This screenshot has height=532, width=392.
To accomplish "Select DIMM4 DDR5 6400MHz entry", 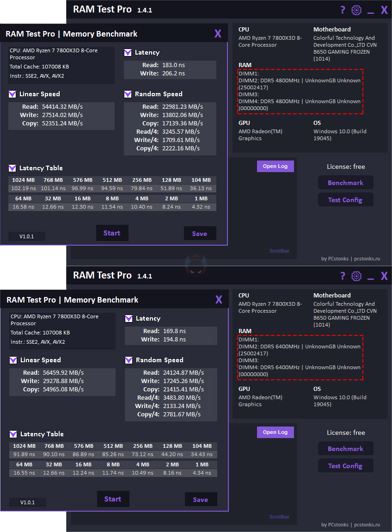I will 300,371.
